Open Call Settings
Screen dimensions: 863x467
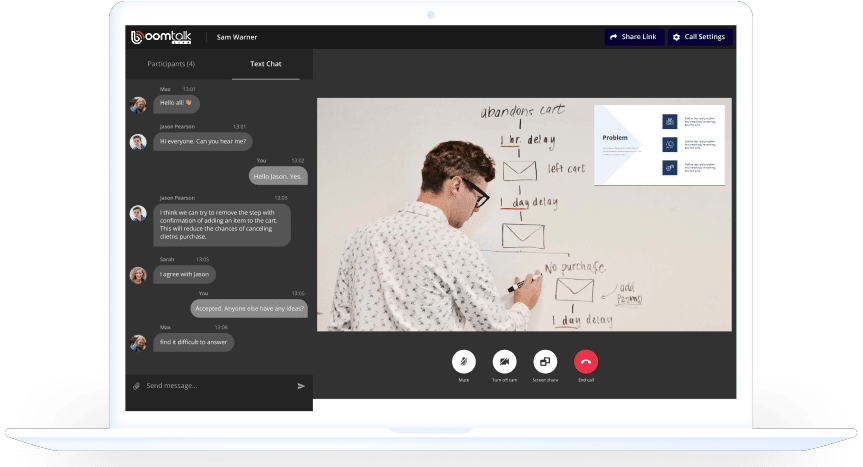[x=699, y=37]
